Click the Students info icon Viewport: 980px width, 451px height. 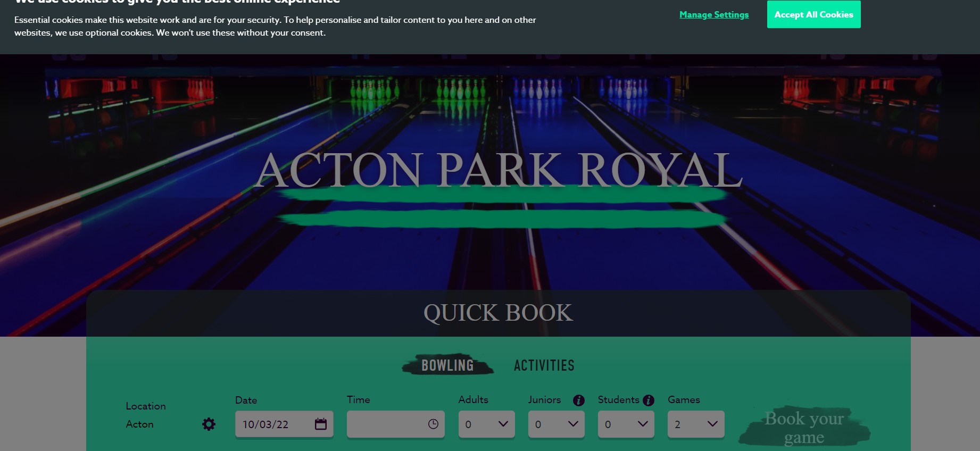[648, 400]
